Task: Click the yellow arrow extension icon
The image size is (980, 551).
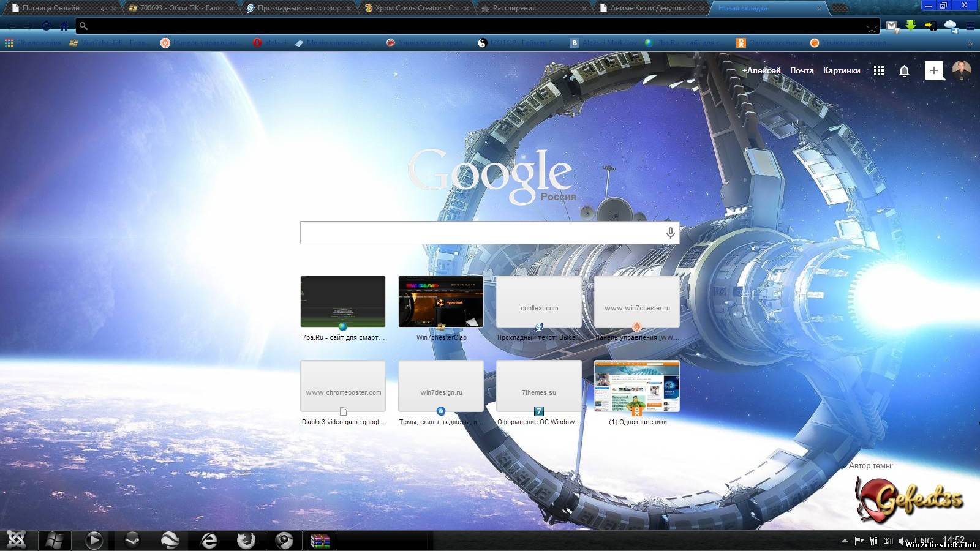Action: (930, 26)
